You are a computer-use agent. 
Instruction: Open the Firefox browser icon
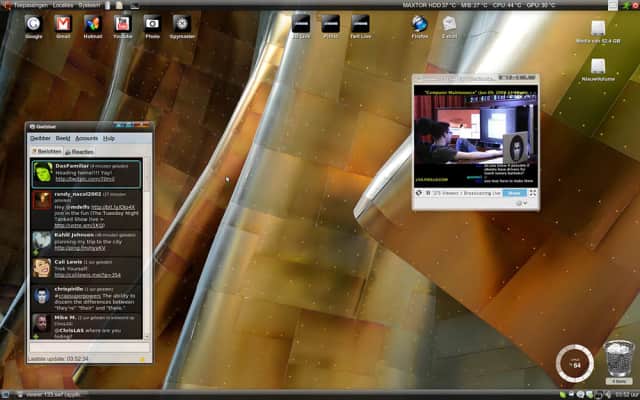point(420,23)
